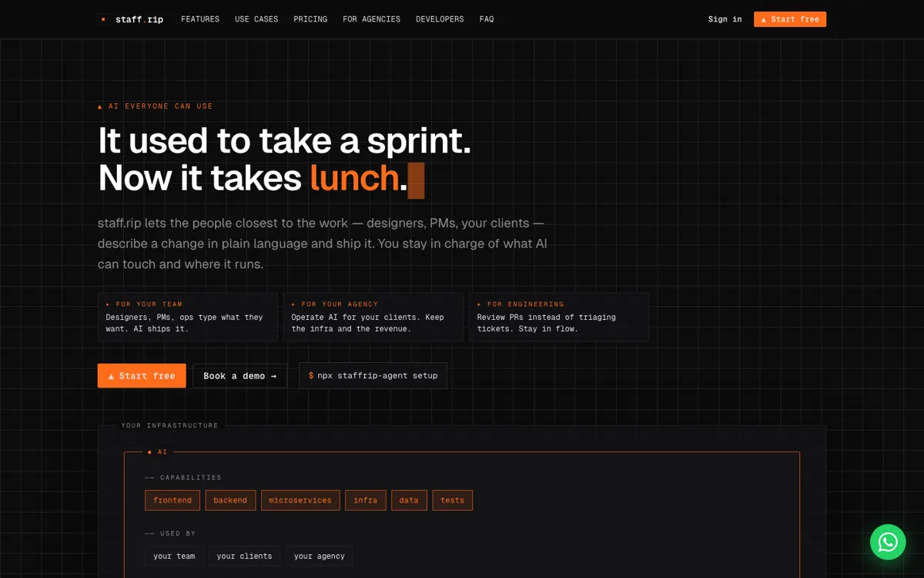Click Book a demo
This screenshot has width=924, height=578.
(239, 376)
